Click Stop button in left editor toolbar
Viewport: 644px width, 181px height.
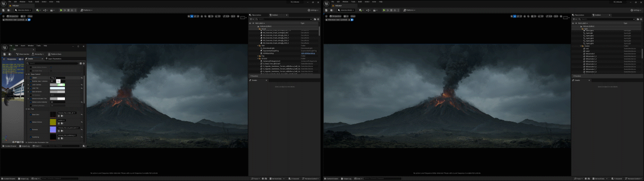68,10
